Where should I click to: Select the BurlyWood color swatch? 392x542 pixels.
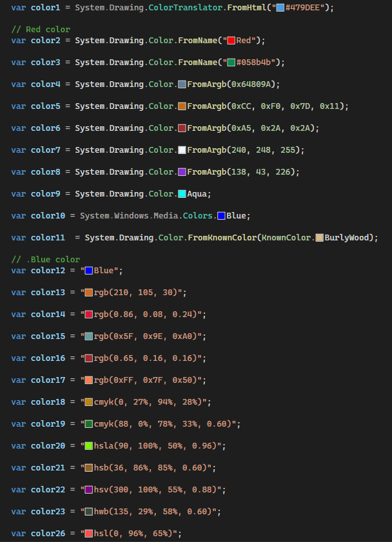click(319, 238)
